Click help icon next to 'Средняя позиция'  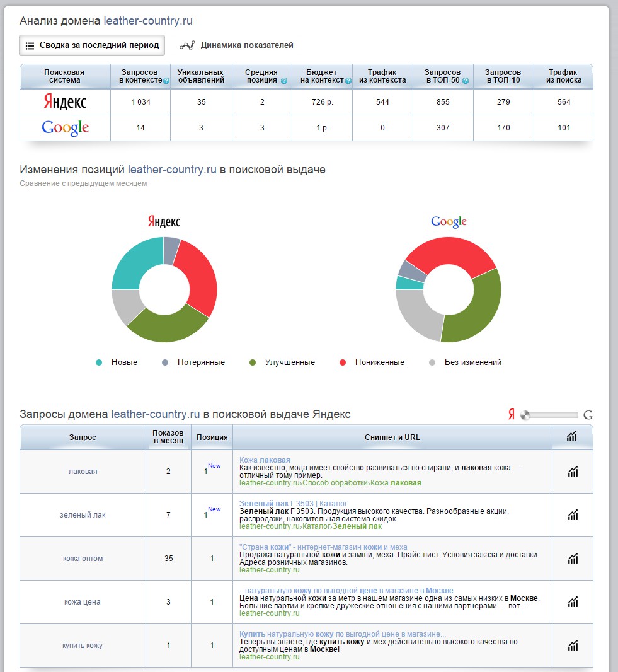click(284, 81)
